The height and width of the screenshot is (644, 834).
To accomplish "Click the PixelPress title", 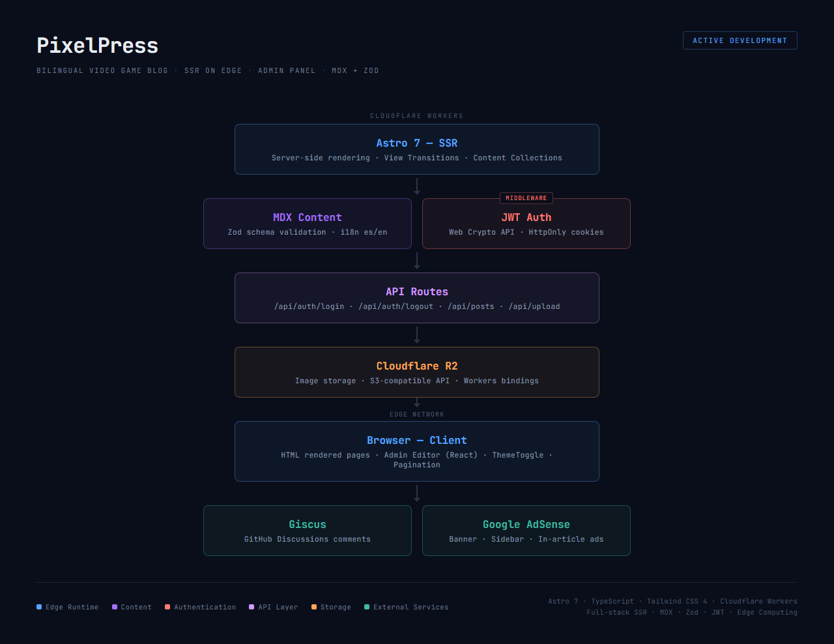I will pos(97,46).
